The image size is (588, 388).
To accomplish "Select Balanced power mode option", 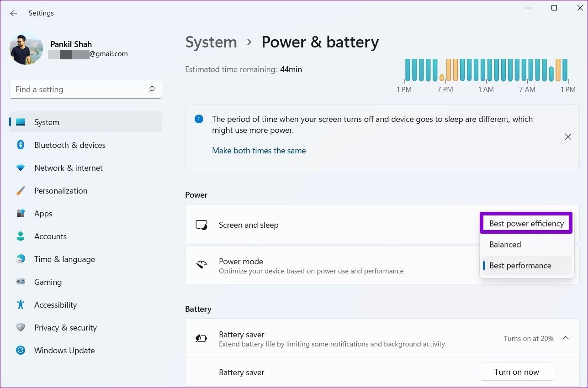I will coord(526,245).
